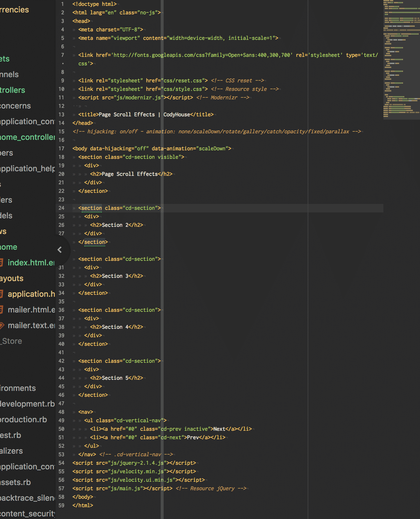Collapse the tree view with the chevron handle
The width and height of the screenshot is (420, 519).
tap(59, 250)
